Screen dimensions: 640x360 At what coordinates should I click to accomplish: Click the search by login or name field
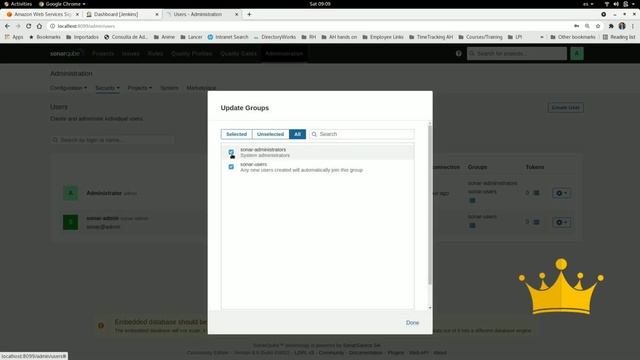coord(112,140)
